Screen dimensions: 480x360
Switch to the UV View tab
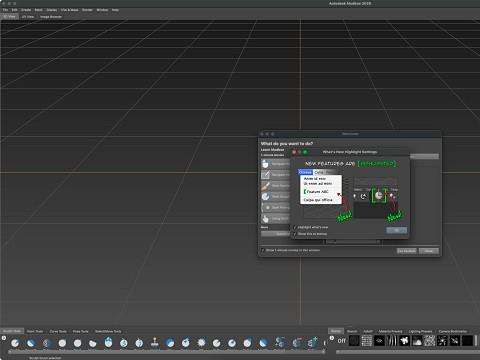point(28,17)
